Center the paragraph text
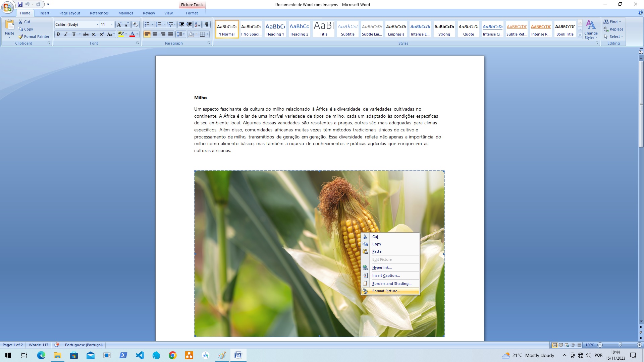The height and width of the screenshot is (362, 644). pos(155,34)
